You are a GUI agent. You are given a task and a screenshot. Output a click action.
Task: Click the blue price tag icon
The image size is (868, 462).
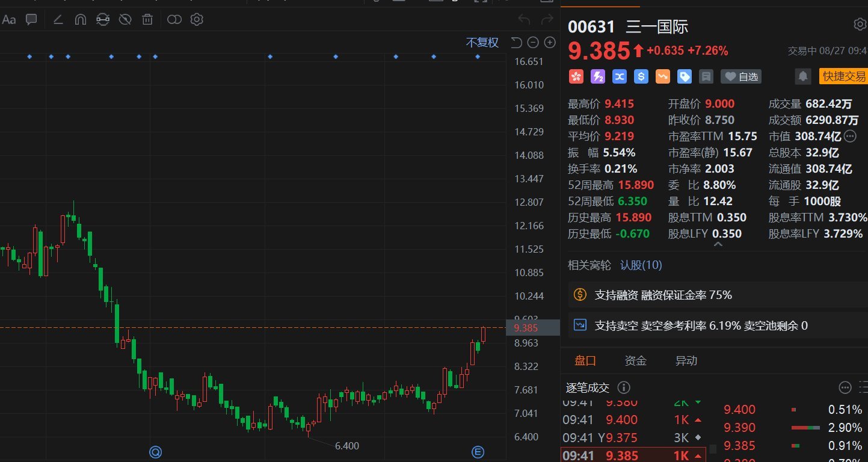click(x=685, y=76)
